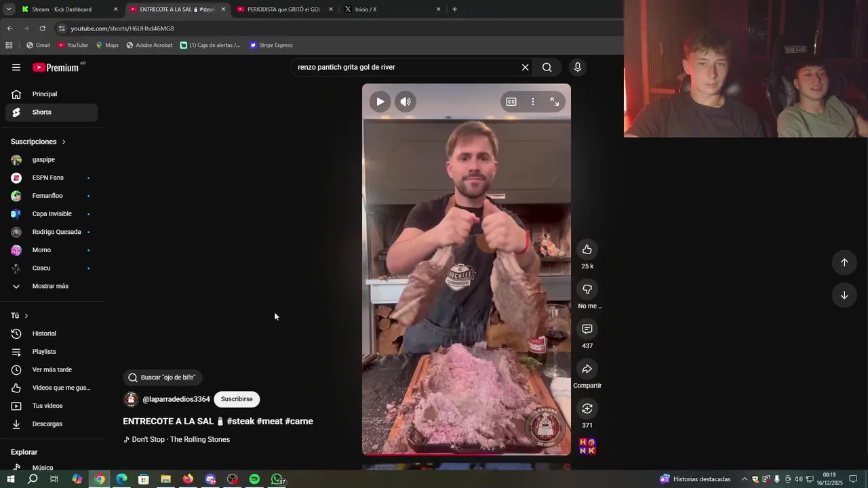The width and height of the screenshot is (868, 488).
Task: Click the YouTube search magnifier button
Action: 547,67
